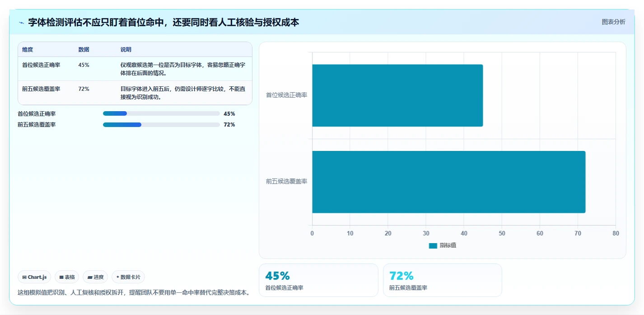Select the 表格 tag chip
This screenshot has height=315, width=644.
(67, 277)
